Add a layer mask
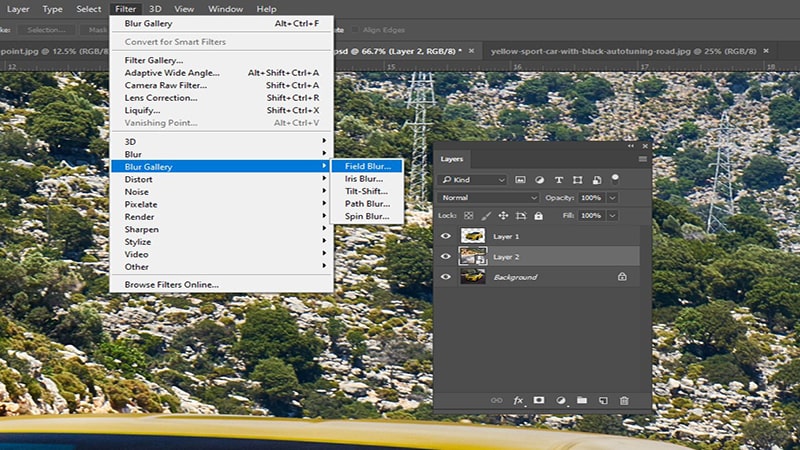Screen dimensions: 800x450 (x=539, y=401)
